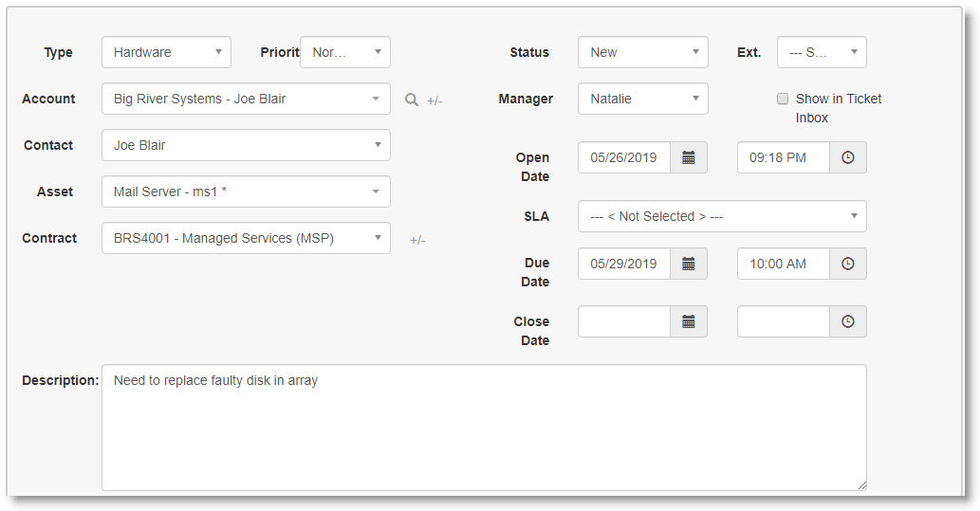
Task: Enable Show in Ticket Inbox checkbox
Action: tap(783, 99)
